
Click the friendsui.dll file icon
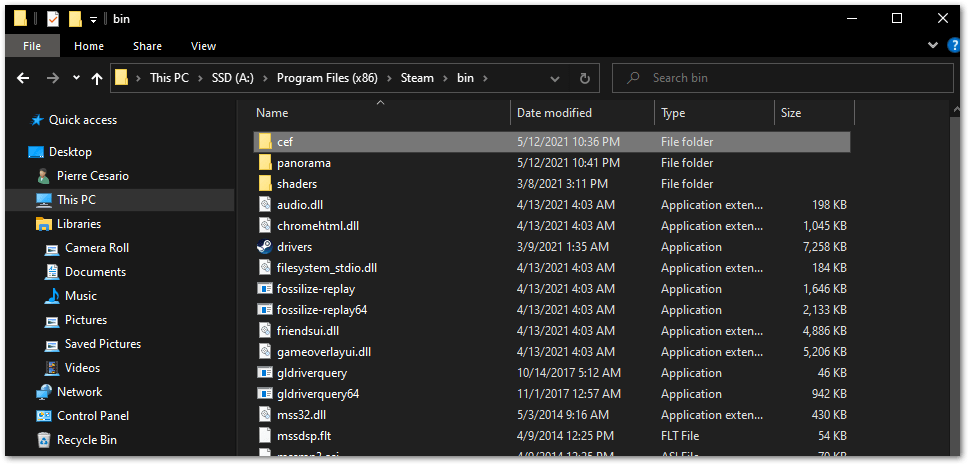click(265, 331)
